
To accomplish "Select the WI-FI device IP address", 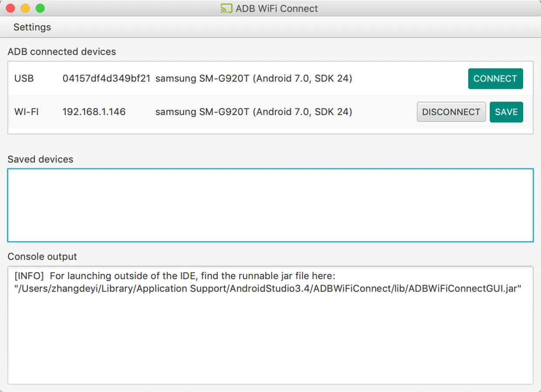I will point(94,112).
